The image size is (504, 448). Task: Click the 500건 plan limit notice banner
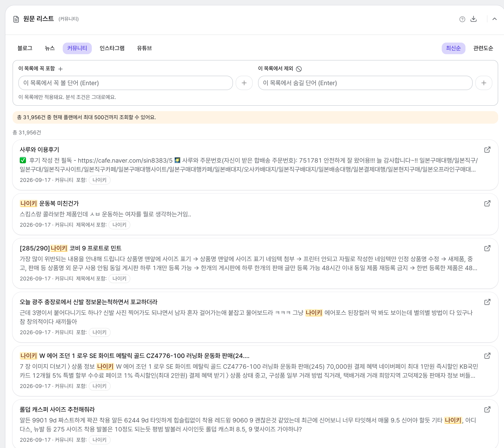click(x=255, y=117)
